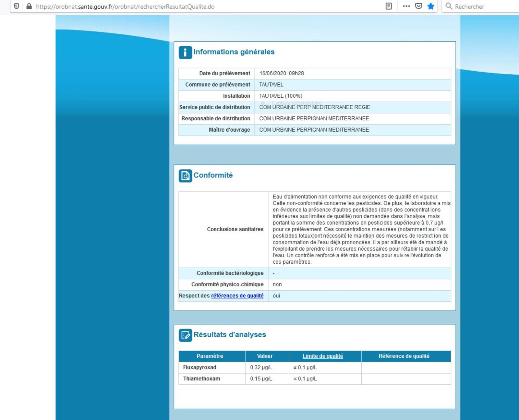
Task: Click the Fluxapyroxad parameter row
Action: tap(199, 367)
